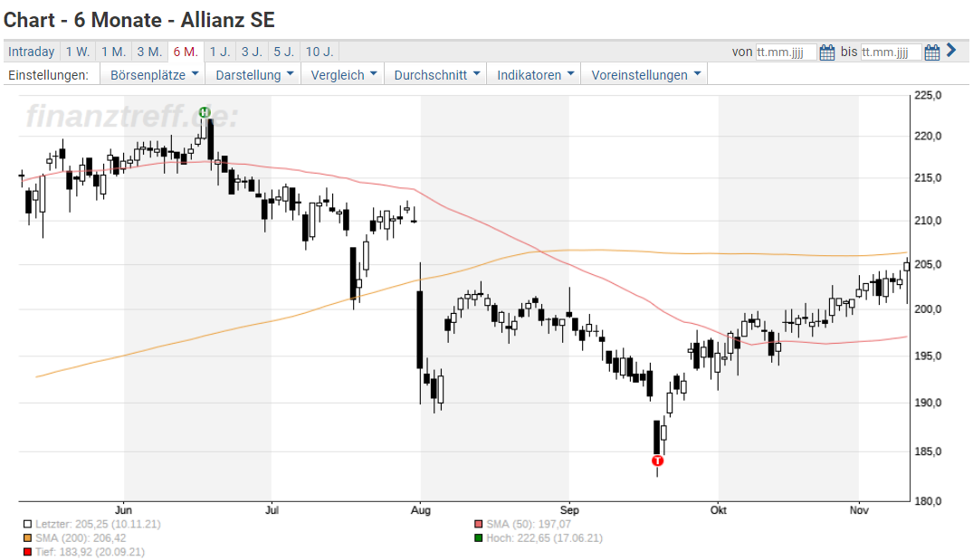This screenshot has height=560, width=973.
Task: Click 'Letzter: 205,25 (10.11.21)' legend text
Action: [x=98, y=524]
